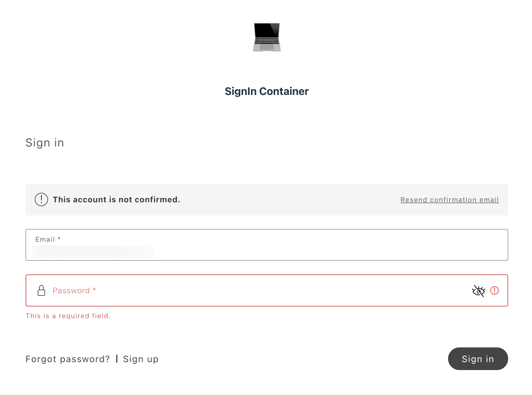Image resolution: width=532 pixels, height=395 pixels.
Task: Click the laptop logo icon
Action: point(267,37)
